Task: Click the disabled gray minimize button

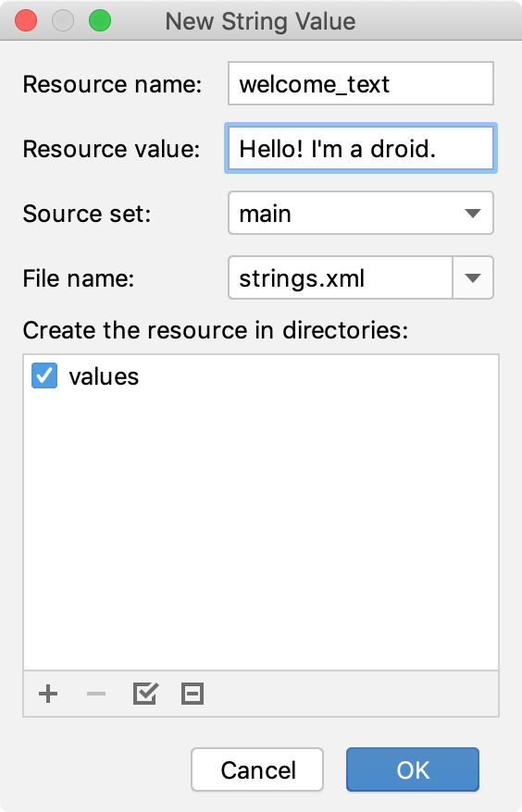Action: click(x=63, y=20)
